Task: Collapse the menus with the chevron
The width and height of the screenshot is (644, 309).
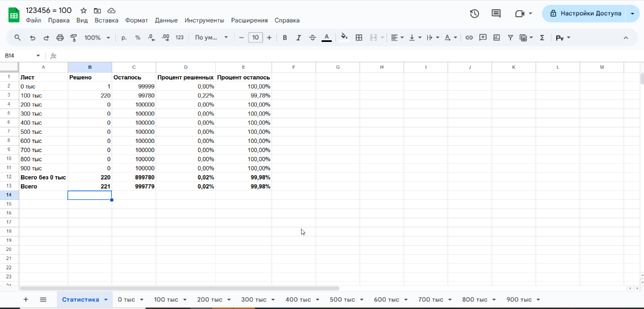Action: tap(626, 38)
